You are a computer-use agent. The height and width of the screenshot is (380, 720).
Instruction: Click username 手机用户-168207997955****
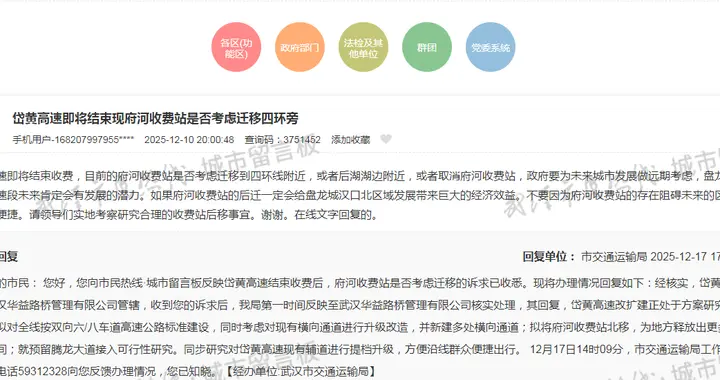tap(73, 140)
